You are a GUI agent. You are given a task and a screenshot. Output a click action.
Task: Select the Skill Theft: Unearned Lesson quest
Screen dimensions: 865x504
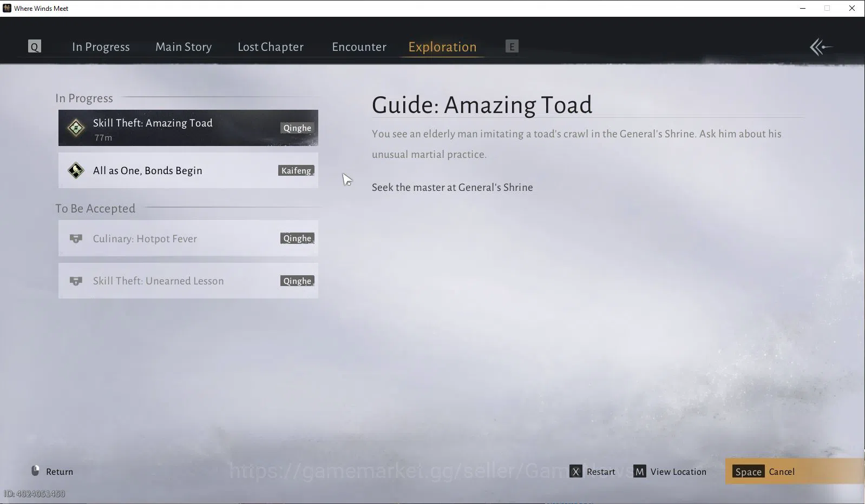click(x=188, y=281)
